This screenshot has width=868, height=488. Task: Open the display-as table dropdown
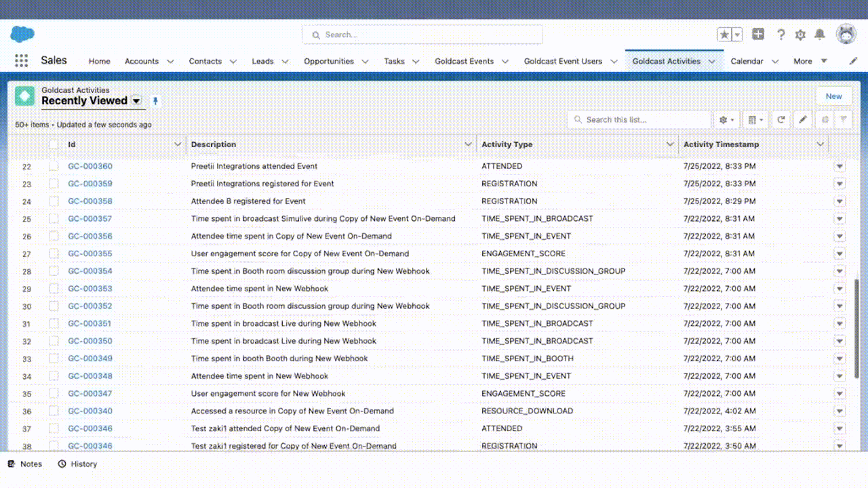(755, 119)
